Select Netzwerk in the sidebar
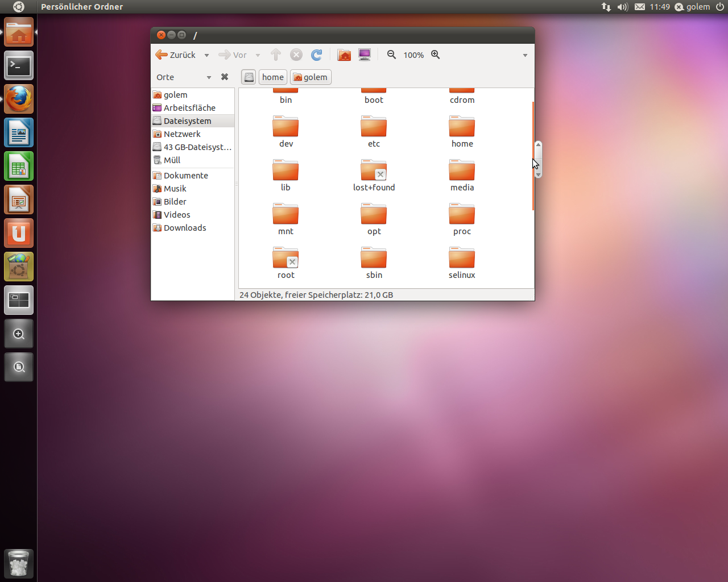 (x=182, y=134)
